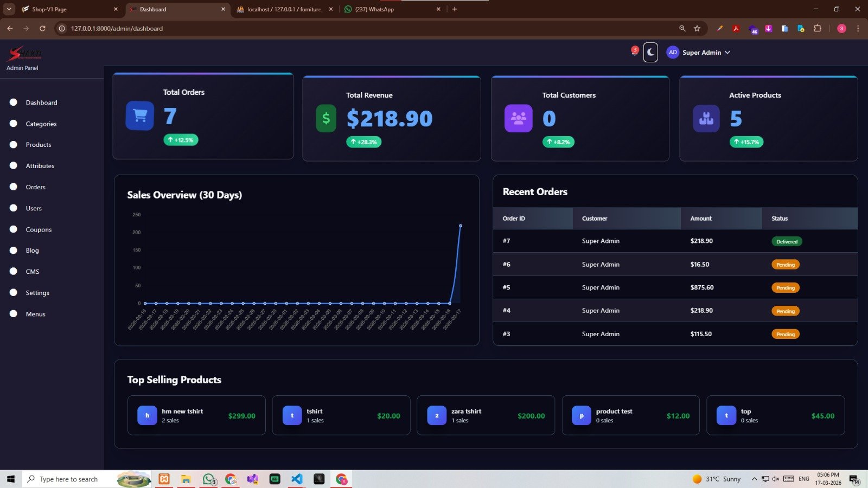Viewport: 868px width, 488px height.
Task: Open the browser extensions puzzle icon
Action: click(818, 29)
